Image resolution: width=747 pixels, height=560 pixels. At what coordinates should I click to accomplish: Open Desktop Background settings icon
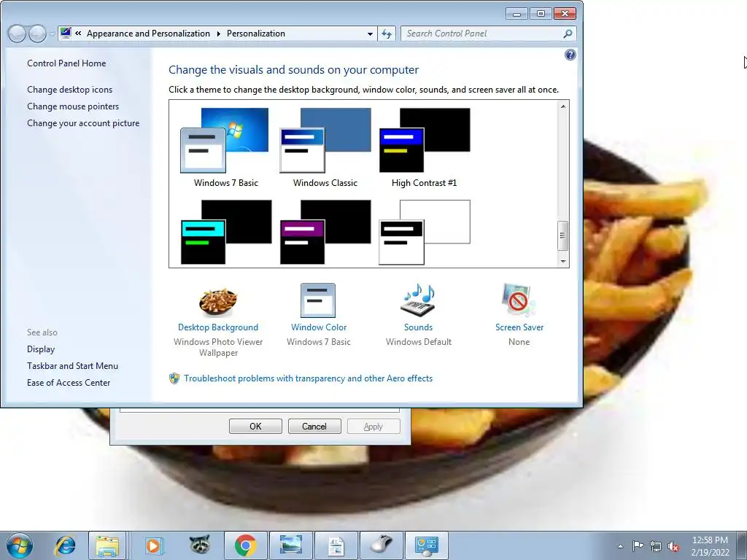click(217, 302)
